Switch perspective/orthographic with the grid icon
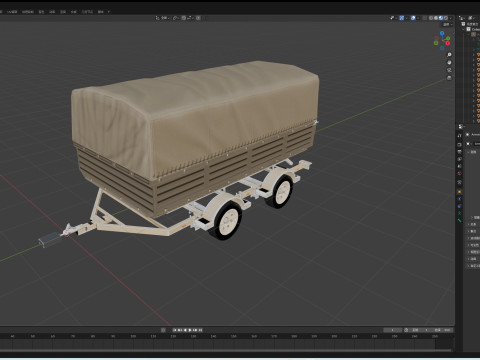Screen dimensions: 480x360 (449, 78)
